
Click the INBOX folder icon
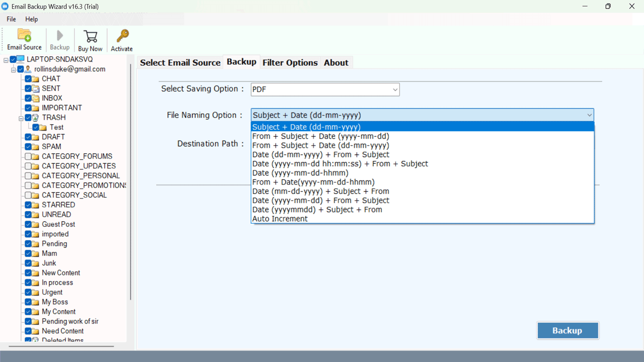pyautogui.click(x=36, y=98)
